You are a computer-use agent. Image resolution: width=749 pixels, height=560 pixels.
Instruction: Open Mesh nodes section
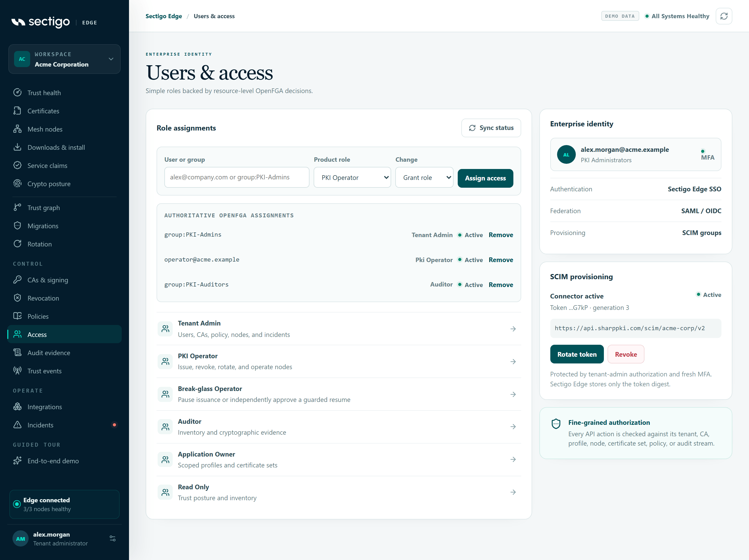tap(64, 129)
